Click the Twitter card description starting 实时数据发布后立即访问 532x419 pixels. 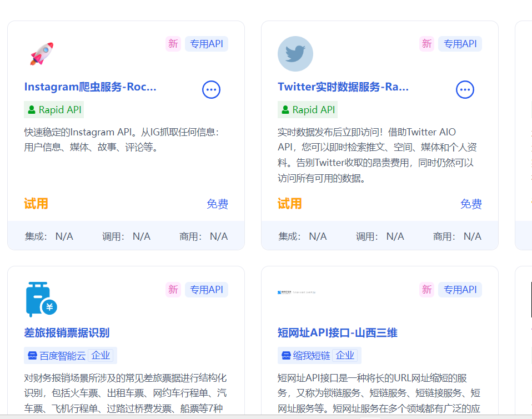[x=377, y=155]
